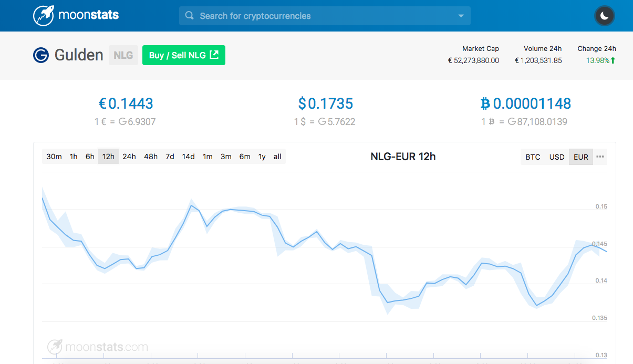633x364 pixels.
Task: Click the external link icon in Buy button
Action: tap(214, 55)
